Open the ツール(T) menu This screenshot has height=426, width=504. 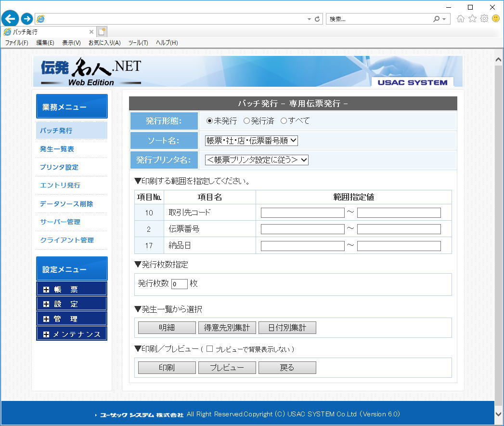pyautogui.click(x=138, y=43)
